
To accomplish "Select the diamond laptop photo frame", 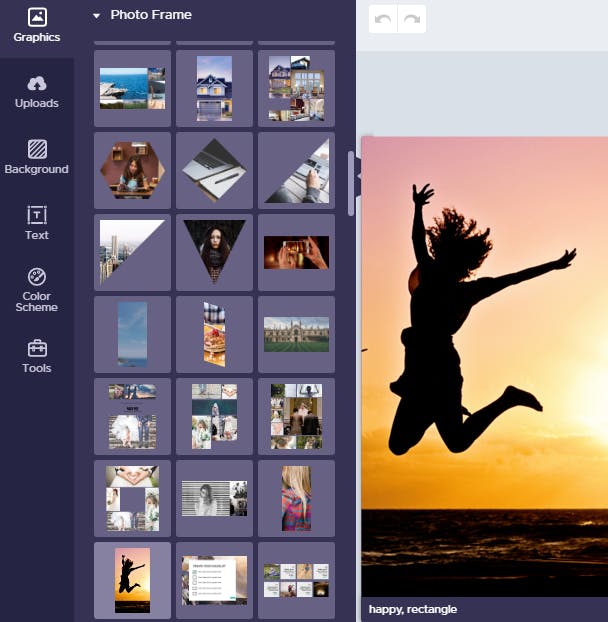I will (214, 170).
